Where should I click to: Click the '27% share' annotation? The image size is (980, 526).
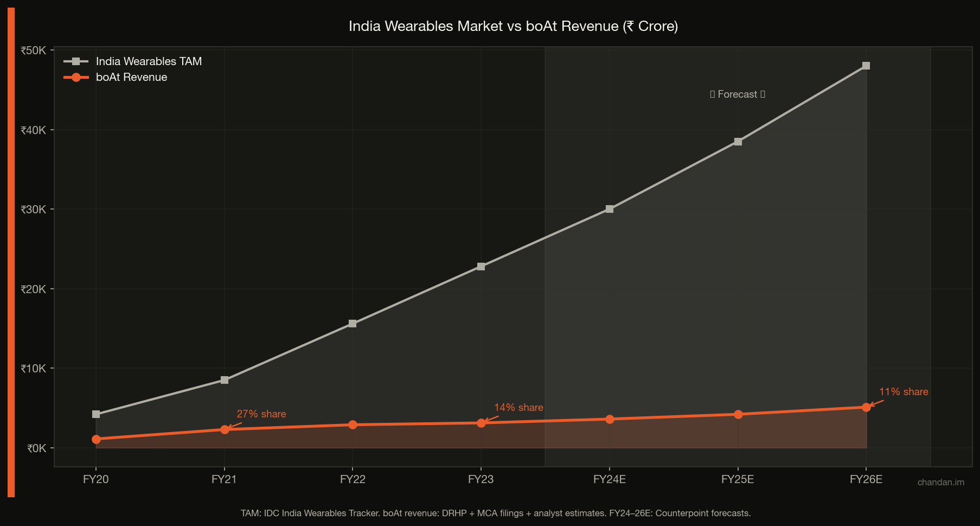[x=261, y=414]
